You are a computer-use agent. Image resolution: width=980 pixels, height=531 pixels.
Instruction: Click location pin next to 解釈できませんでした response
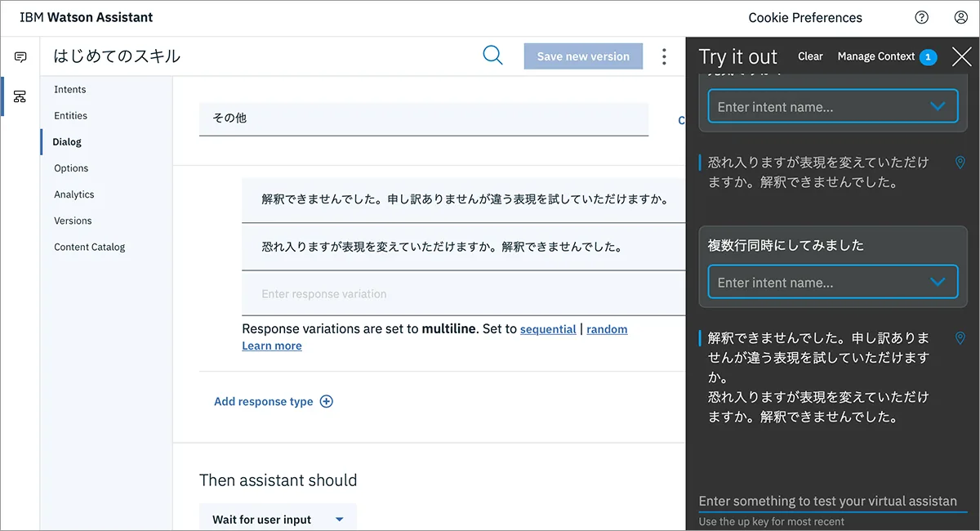point(960,338)
